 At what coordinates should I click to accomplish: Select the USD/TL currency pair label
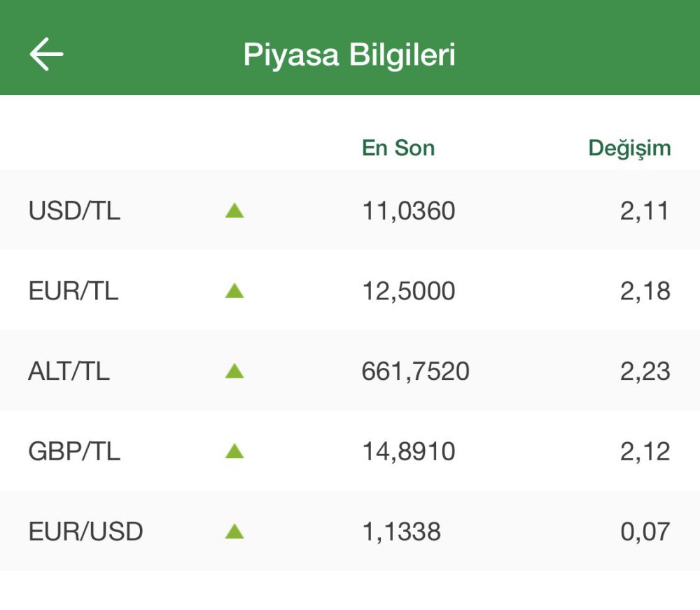click(74, 211)
